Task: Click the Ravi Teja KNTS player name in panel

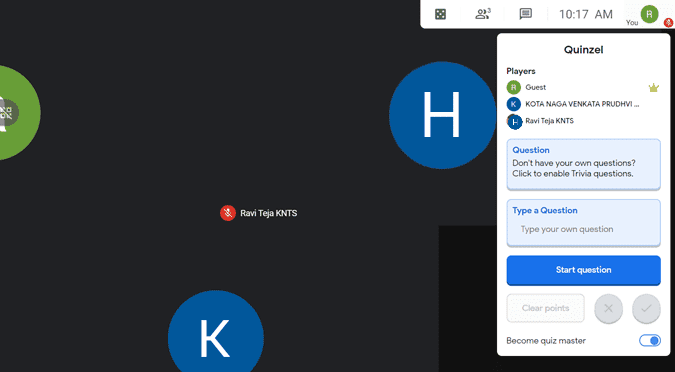Action: point(549,121)
